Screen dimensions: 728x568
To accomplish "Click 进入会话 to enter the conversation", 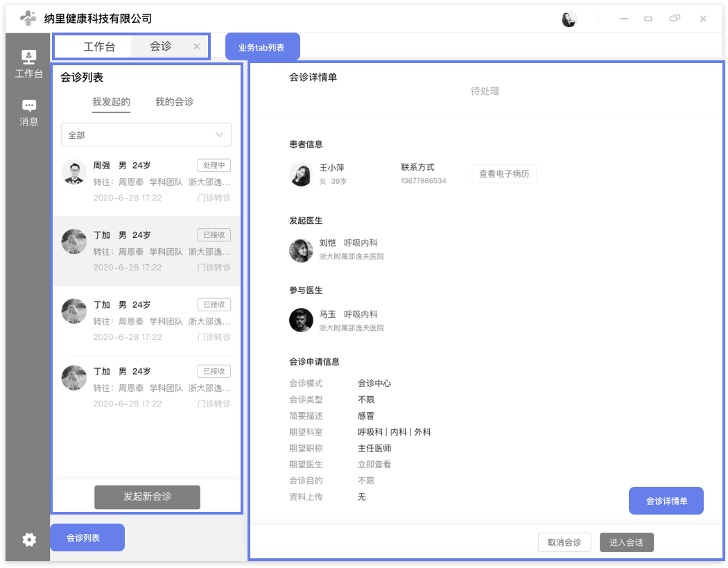I will tap(627, 542).
